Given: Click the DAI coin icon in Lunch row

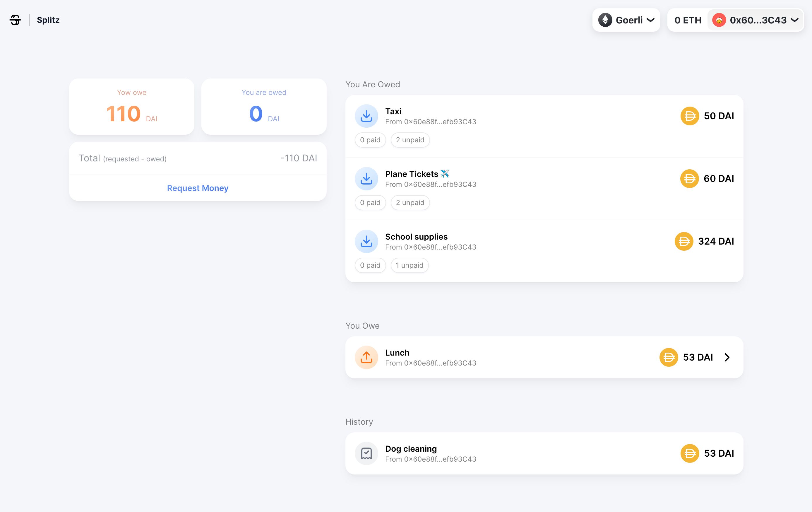Looking at the screenshot, I should (669, 357).
